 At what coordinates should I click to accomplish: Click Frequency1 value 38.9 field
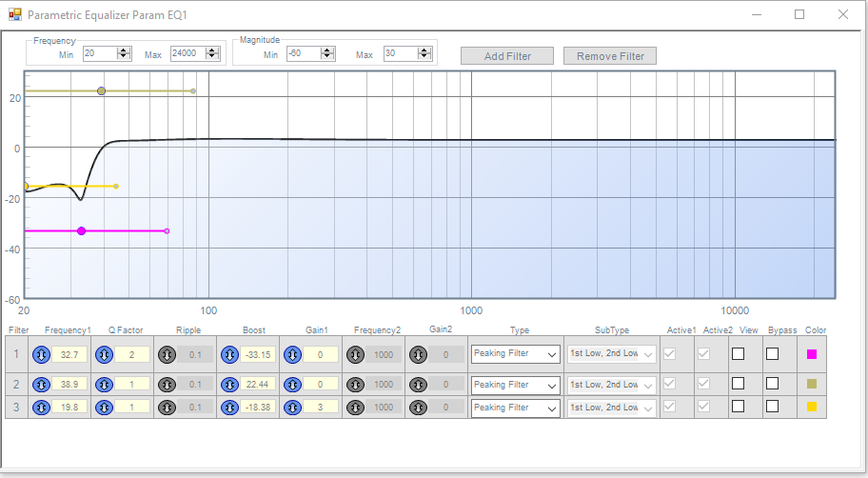click(69, 384)
